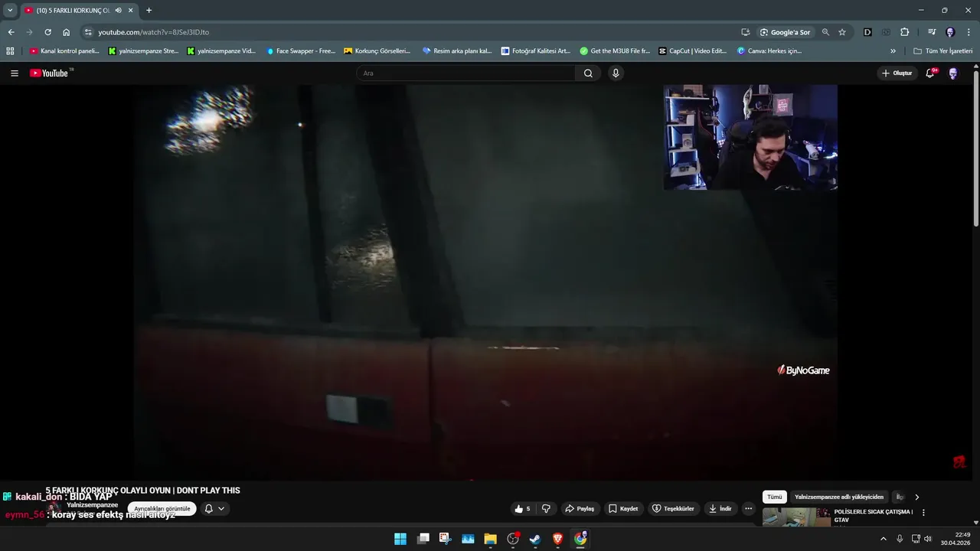Viewport: 980px width, 551px height.
Task: Click the address bar URL
Action: click(x=153, y=32)
